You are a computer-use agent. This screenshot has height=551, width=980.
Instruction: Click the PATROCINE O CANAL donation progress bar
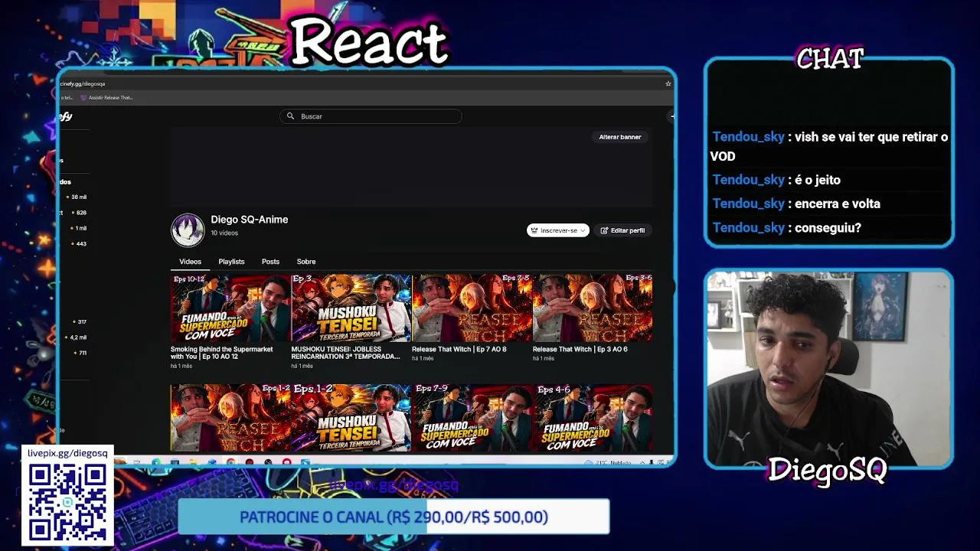pos(394,517)
